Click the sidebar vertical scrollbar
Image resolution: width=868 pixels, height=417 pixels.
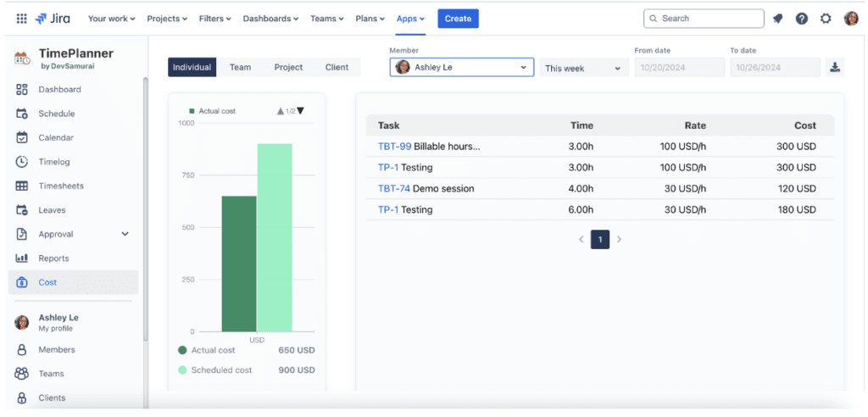pos(146,209)
